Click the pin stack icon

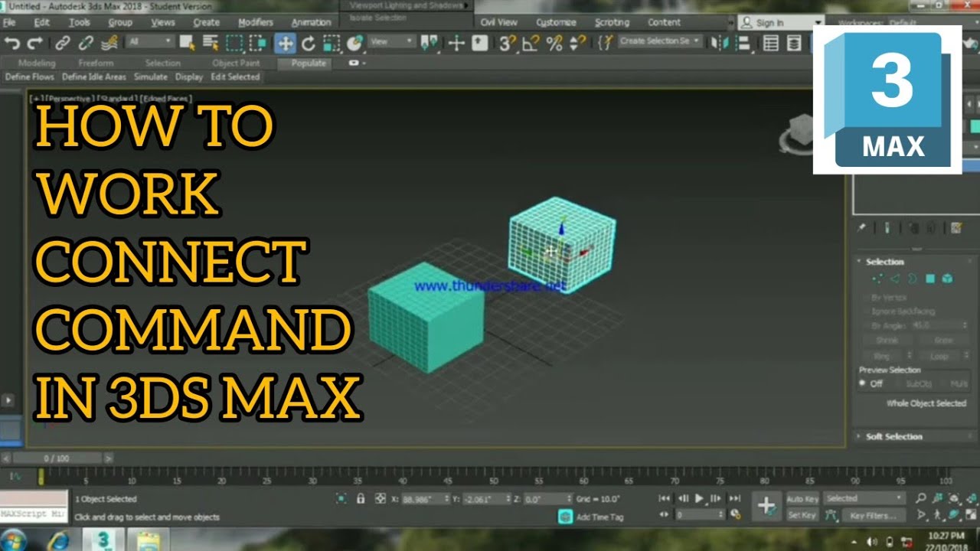tap(861, 227)
